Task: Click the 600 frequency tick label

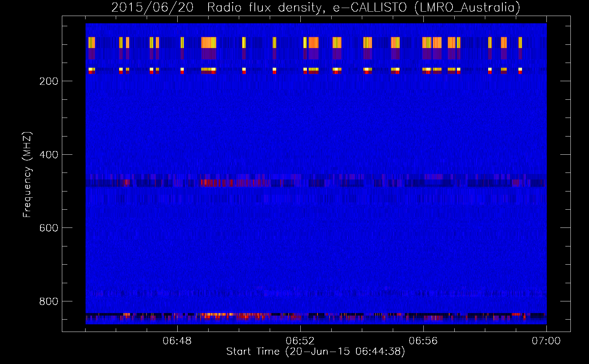Action: (x=48, y=228)
